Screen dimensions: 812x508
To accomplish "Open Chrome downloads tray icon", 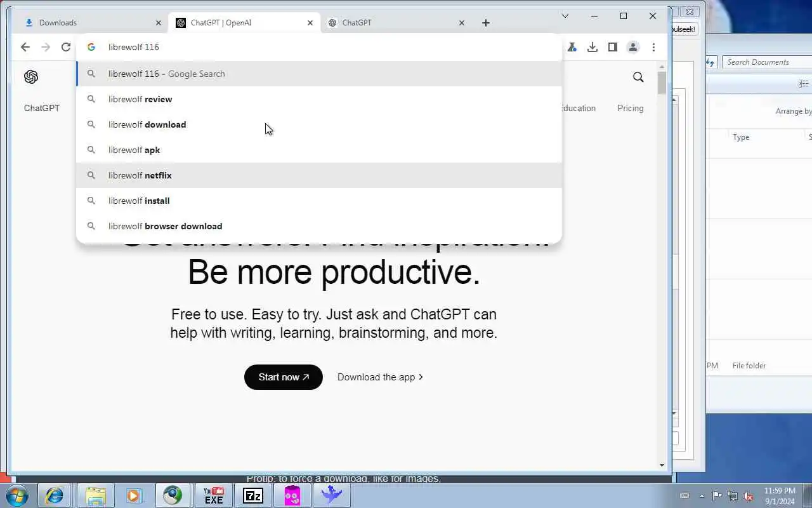I will pos(593,47).
